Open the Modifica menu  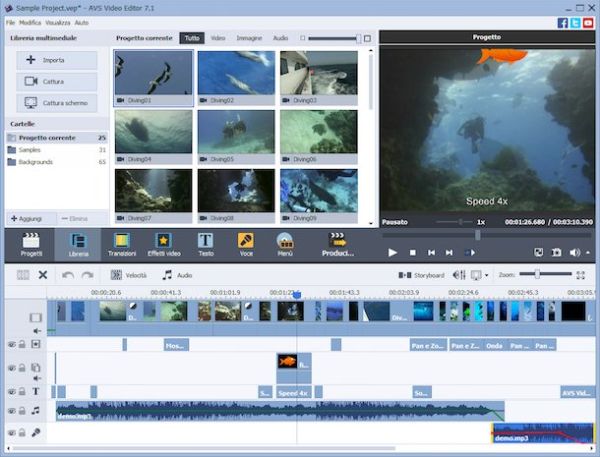[x=30, y=23]
